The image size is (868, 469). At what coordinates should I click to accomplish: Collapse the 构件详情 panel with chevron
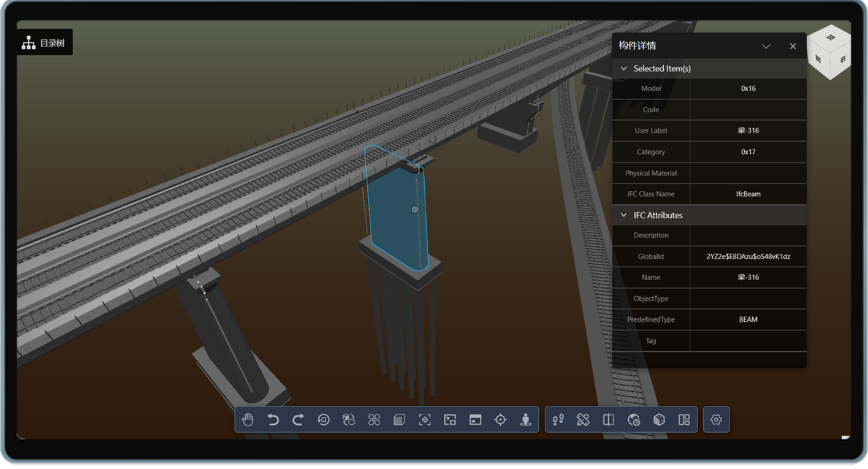tap(766, 46)
